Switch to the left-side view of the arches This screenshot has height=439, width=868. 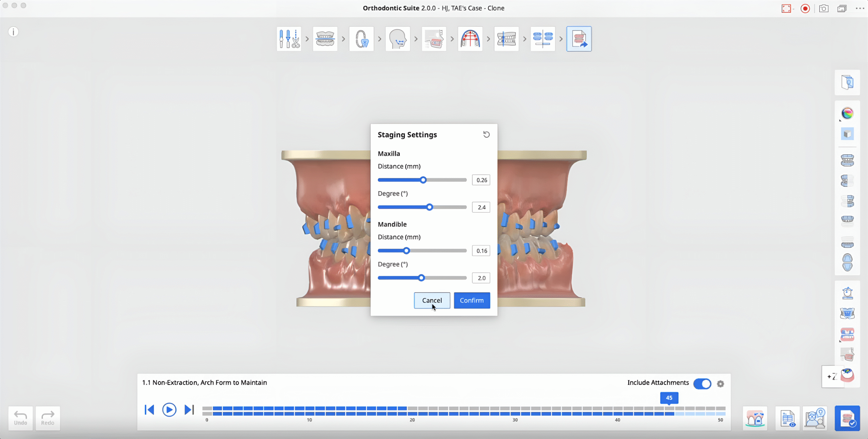point(847,201)
